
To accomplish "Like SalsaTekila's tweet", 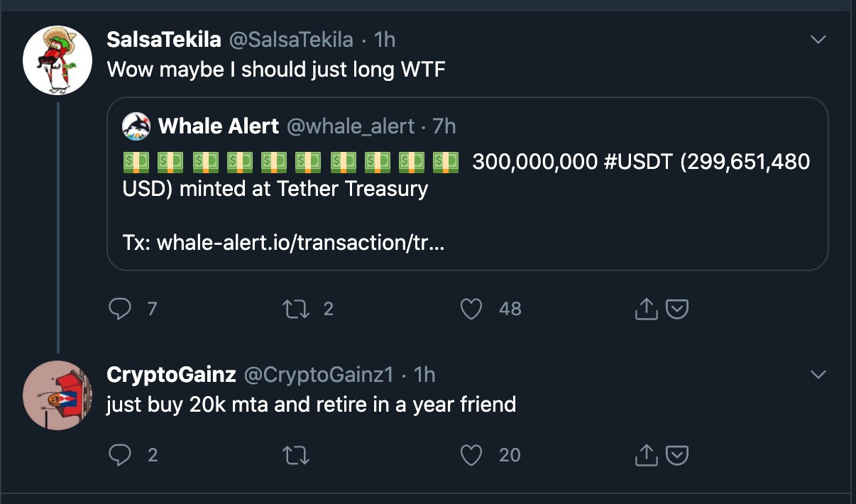I will 472,309.
